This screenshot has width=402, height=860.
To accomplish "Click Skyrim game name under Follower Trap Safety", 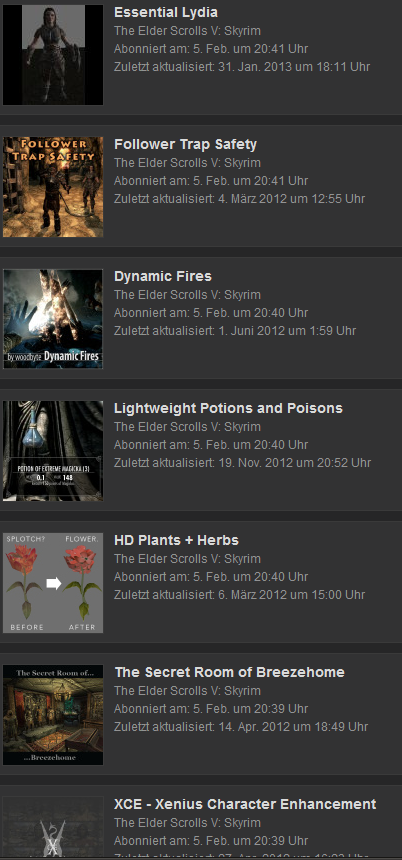I will pos(188,163).
